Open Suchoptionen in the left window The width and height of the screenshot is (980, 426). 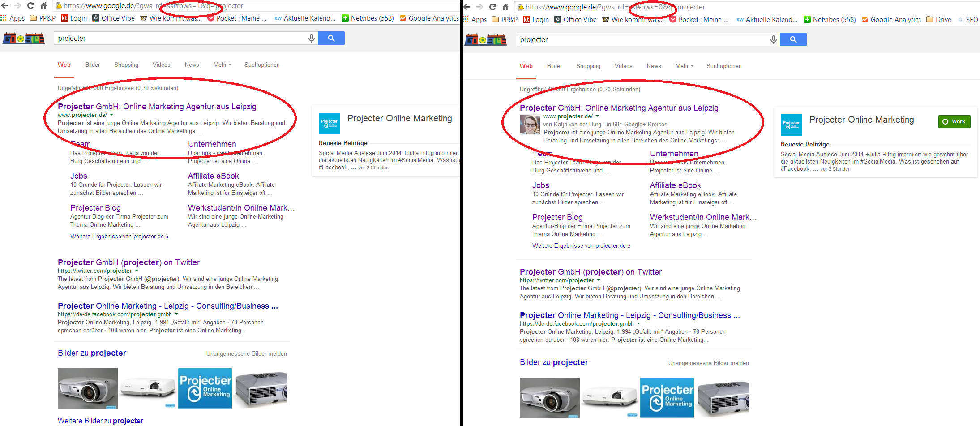point(262,65)
